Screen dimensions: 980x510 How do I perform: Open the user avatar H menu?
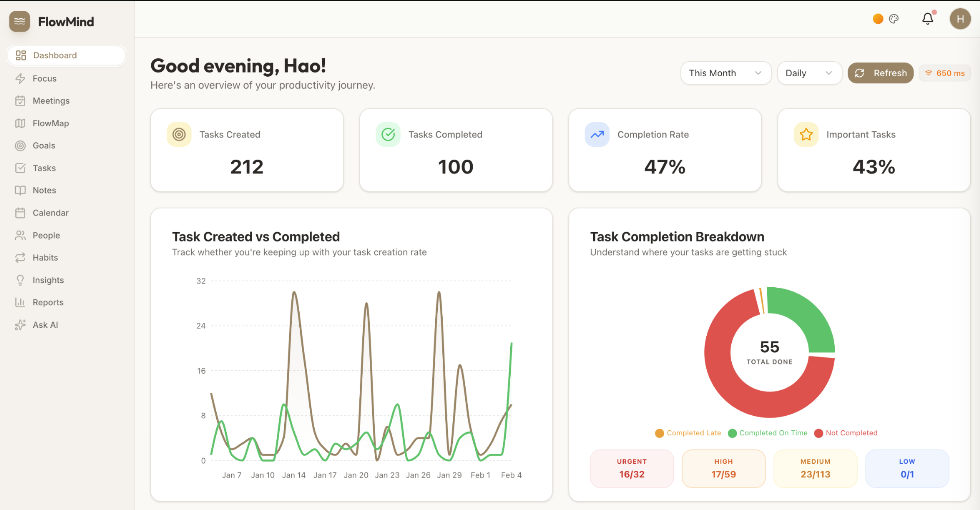pos(960,19)
